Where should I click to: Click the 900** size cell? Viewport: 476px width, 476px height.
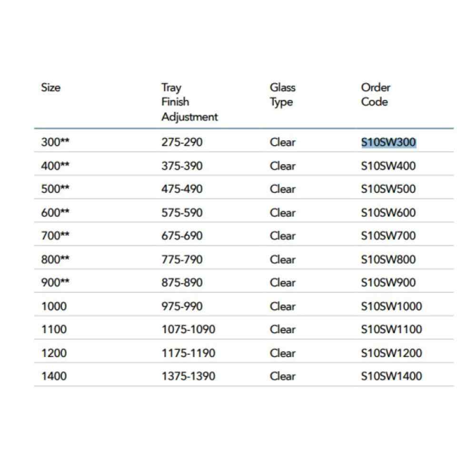click(x=55, y=282)
